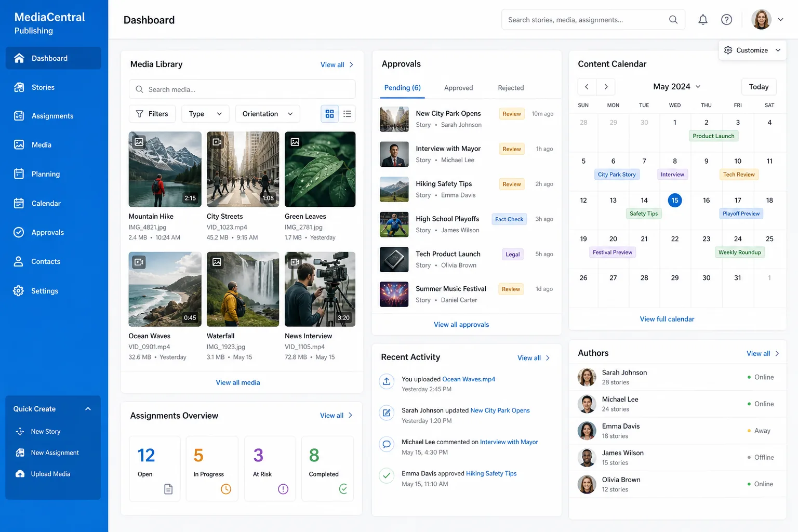
Task: Go to next month in calendar
Action: coord(606,87)
